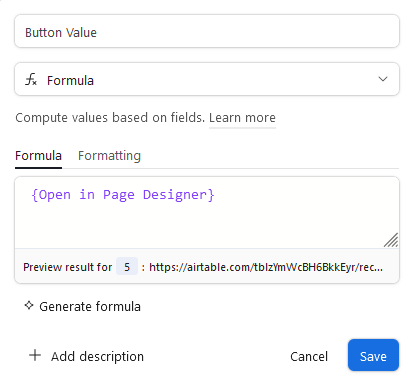Click the {Open in Page Designer} field token
The image size is (409, 378).
[123, 195]
